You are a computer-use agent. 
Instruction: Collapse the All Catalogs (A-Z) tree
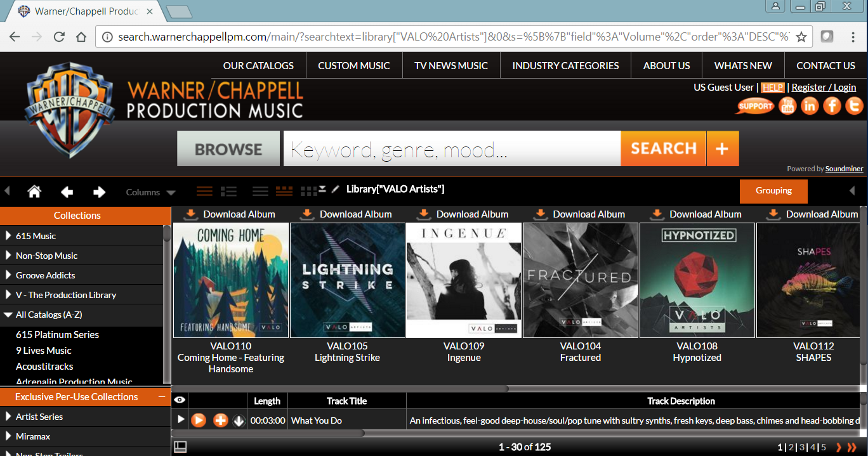[8, 315]
